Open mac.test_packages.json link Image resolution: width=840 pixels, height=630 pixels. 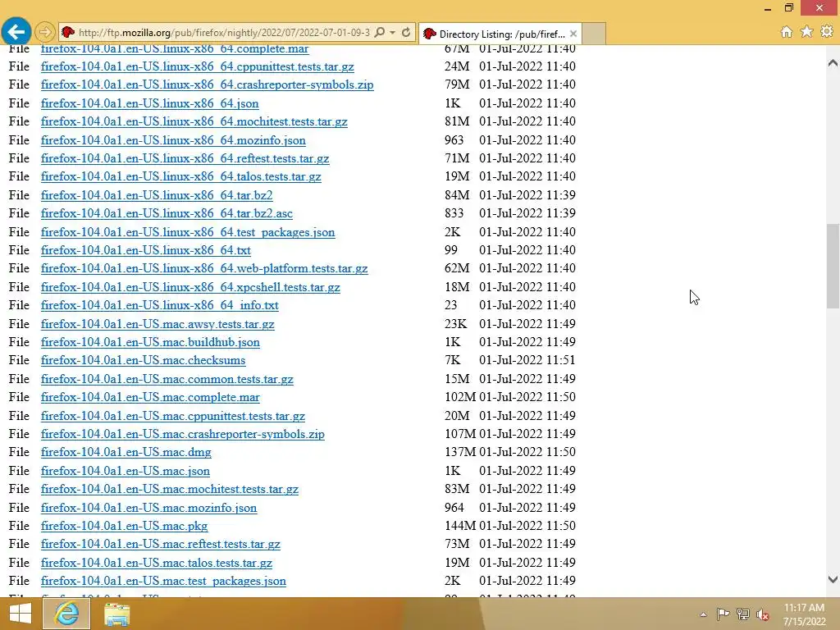[x=163, y=582]
